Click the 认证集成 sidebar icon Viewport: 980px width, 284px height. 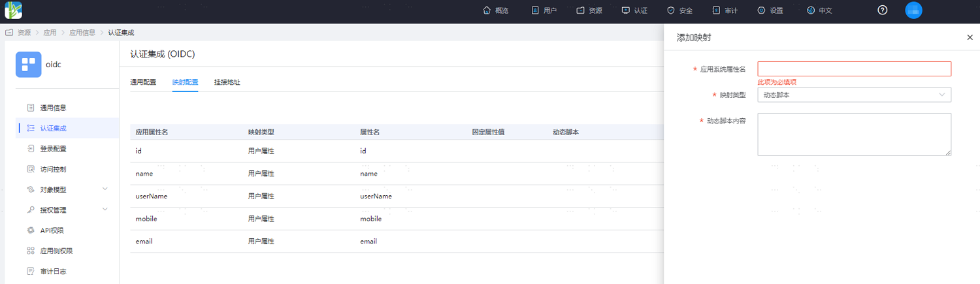[x=31, y=128]
